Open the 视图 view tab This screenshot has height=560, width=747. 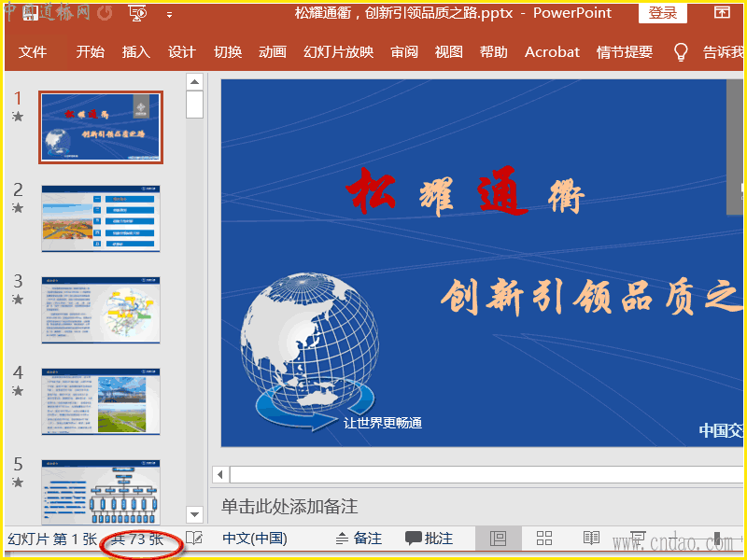(449, 52)
